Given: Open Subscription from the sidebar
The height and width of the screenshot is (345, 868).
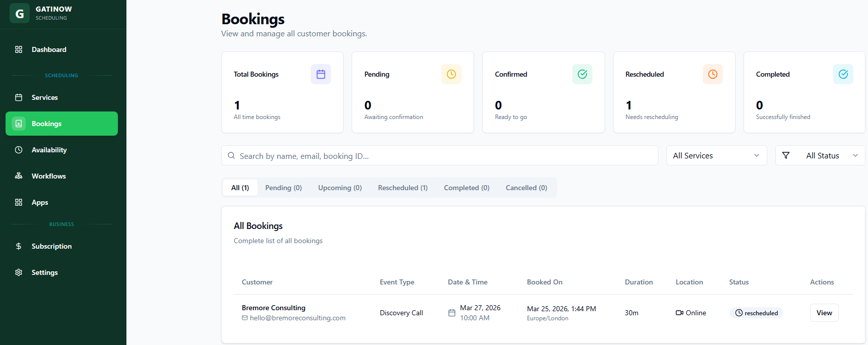Looking at the screenshot, I should tap(61, 246).
